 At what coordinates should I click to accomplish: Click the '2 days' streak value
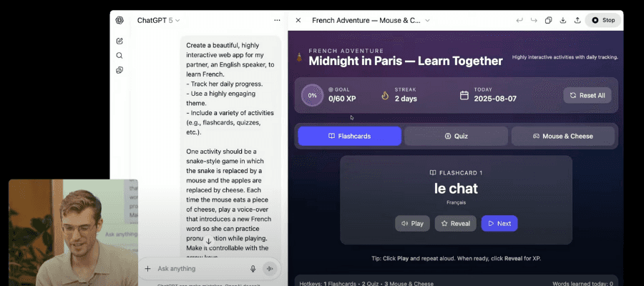tap(406, 99)
